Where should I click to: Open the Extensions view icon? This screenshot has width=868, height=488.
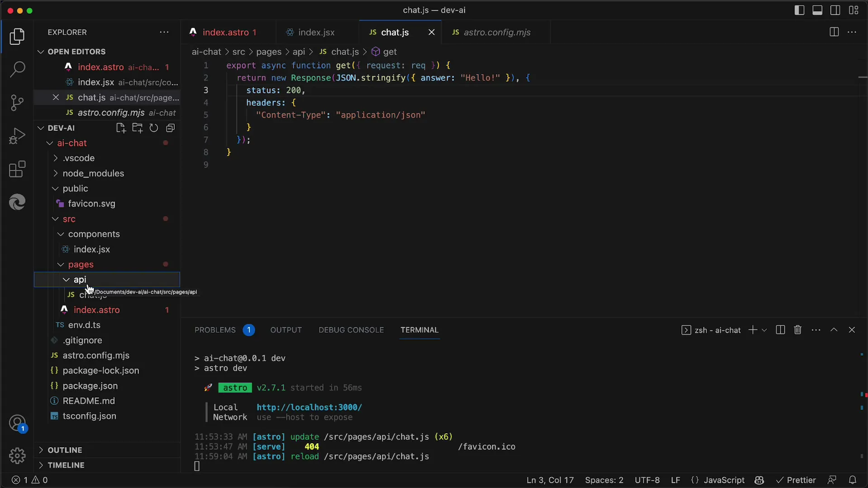tap(17, 169)
